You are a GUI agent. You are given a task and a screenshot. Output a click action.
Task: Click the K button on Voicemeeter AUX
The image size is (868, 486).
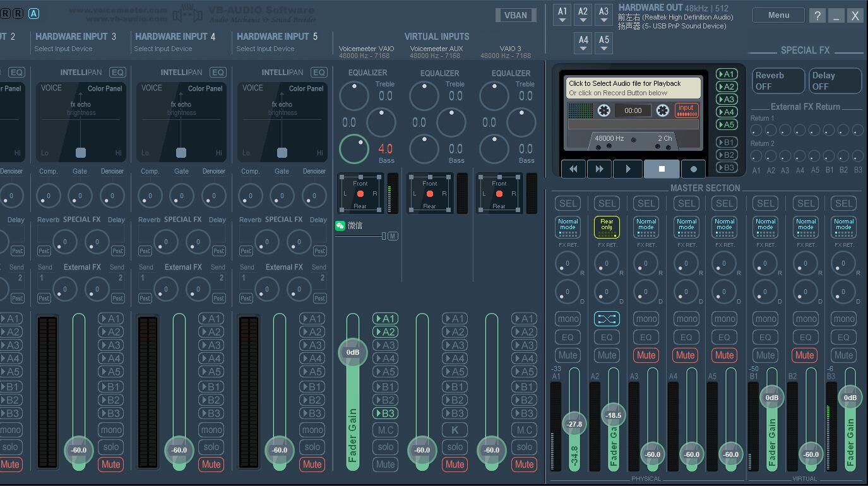[455, 430]
